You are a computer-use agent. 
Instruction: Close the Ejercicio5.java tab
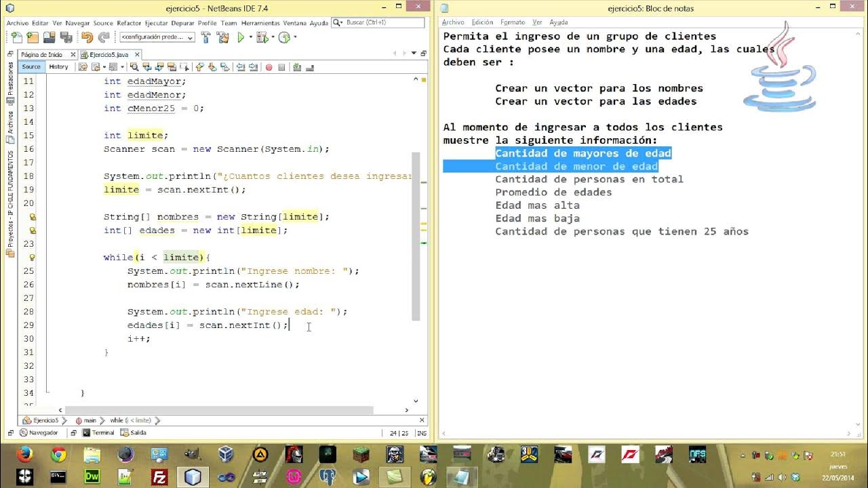137,54
